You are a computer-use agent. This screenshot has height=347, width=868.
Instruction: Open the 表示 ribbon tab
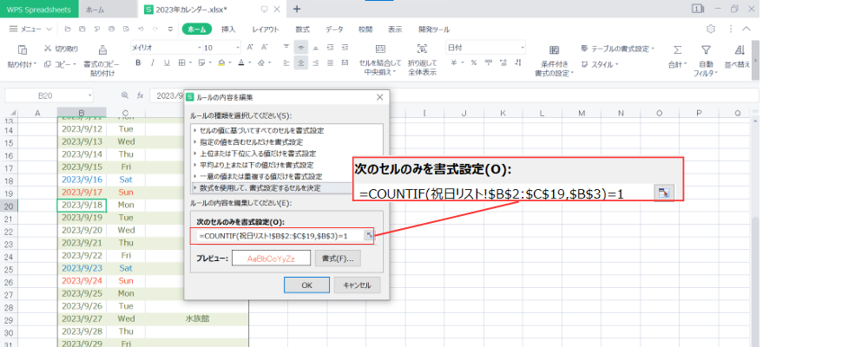pyautogui.click(x=395, y=29)
